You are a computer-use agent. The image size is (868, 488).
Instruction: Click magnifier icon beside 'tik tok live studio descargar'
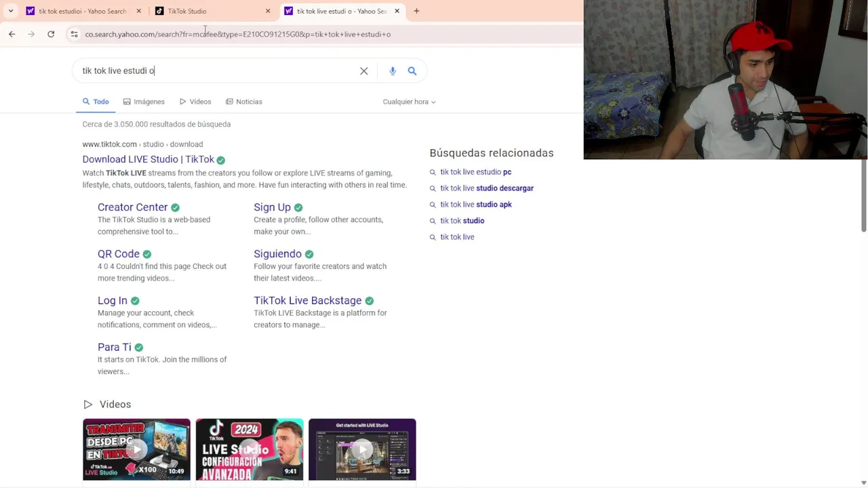(433, 188)
